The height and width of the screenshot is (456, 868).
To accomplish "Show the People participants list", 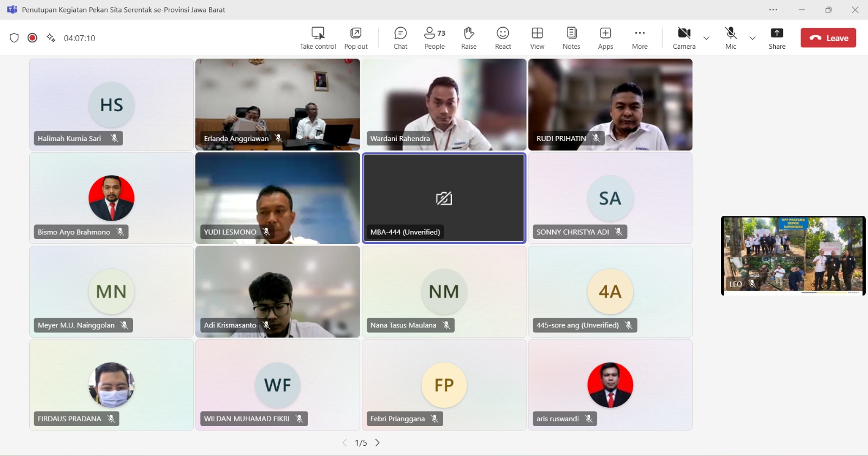I will [435, 38].
